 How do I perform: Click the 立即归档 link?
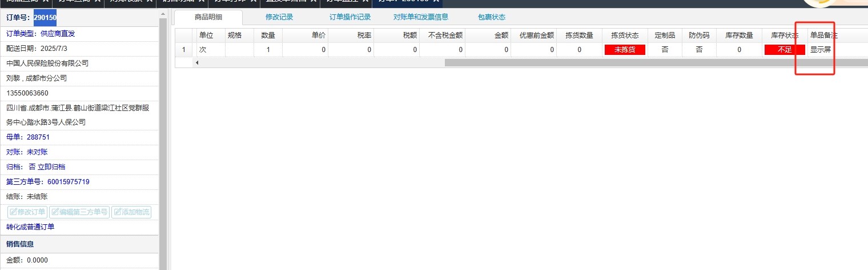pos(51,167)
